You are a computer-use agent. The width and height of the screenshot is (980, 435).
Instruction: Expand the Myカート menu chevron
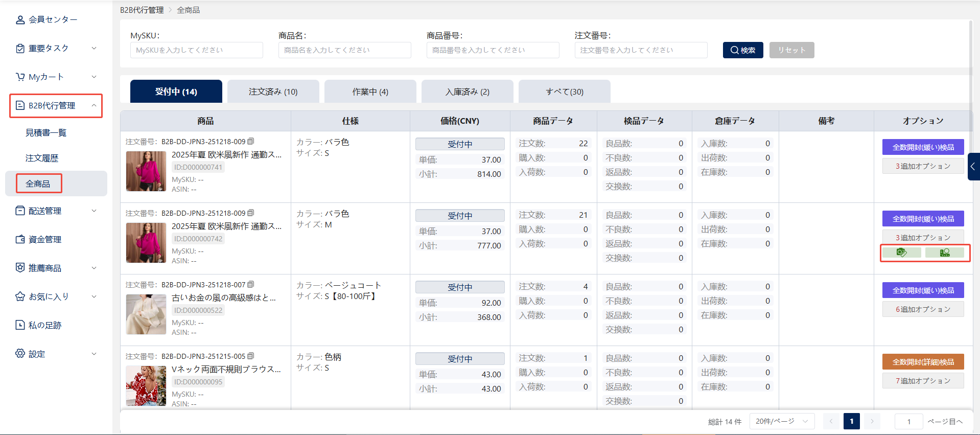click(94, 77)
